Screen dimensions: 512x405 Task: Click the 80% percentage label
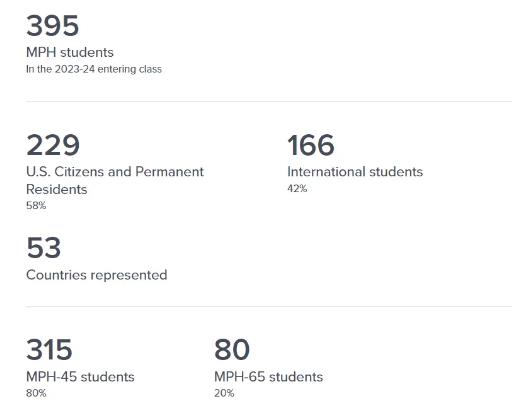(x=36, y=393)
